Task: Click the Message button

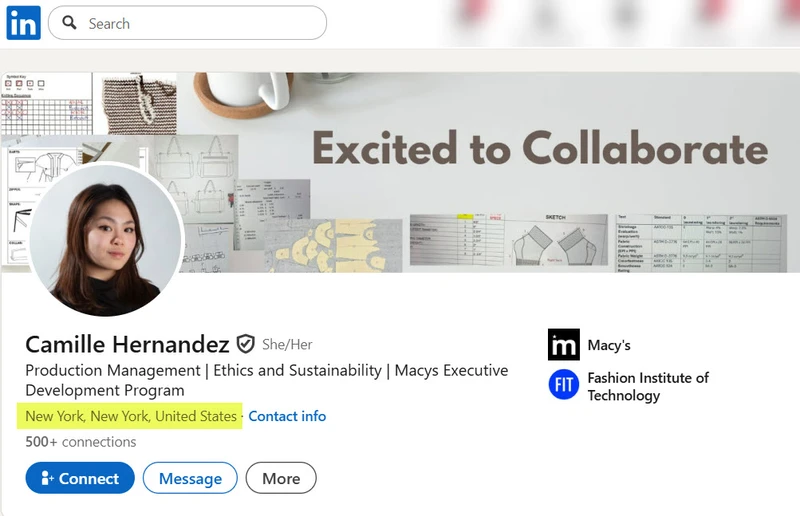Action: [x=190, y=478]
